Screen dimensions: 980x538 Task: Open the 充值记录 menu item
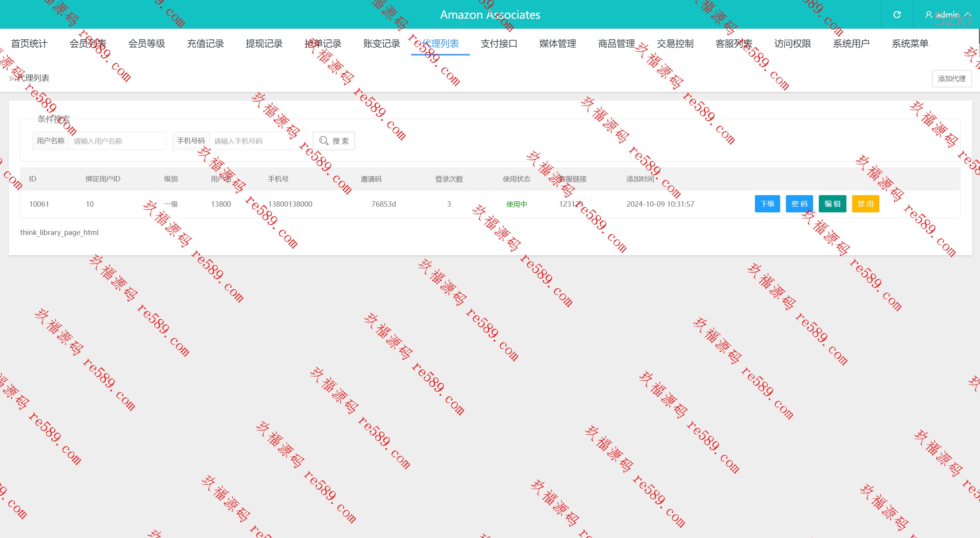coord(205,44)
